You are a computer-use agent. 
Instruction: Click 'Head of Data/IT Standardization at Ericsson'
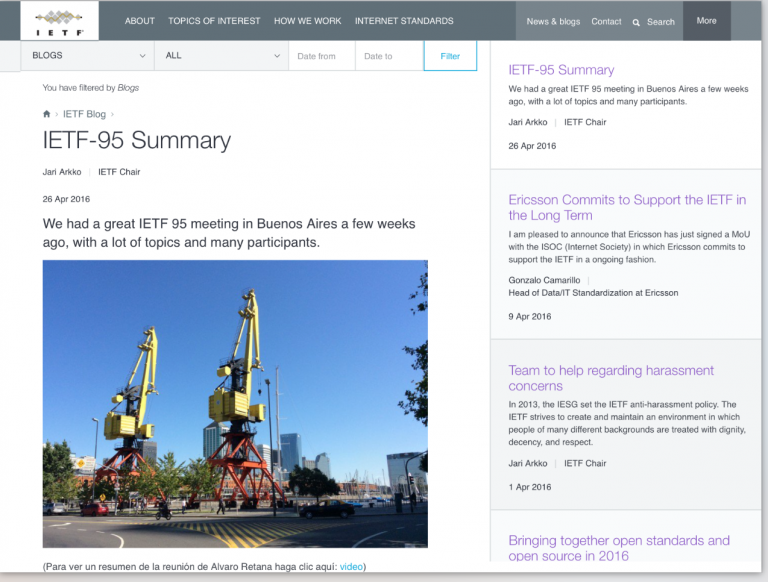[x=593, y=293]
